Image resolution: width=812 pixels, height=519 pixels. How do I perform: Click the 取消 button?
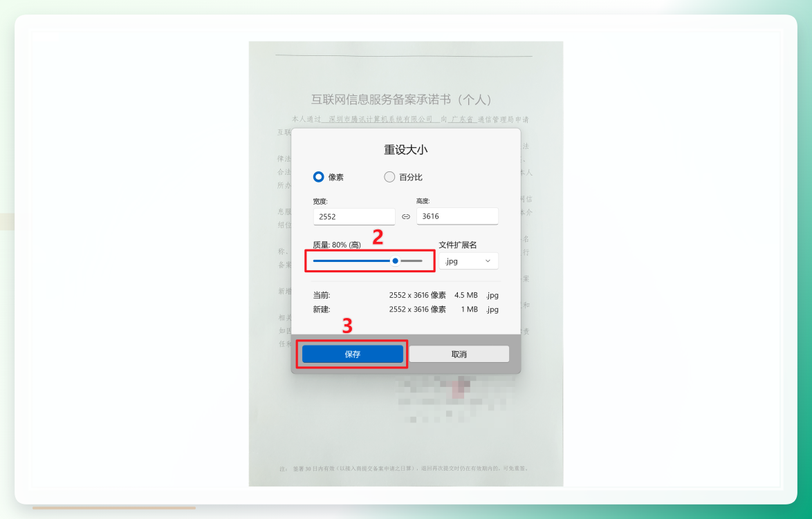click(459, 354)
